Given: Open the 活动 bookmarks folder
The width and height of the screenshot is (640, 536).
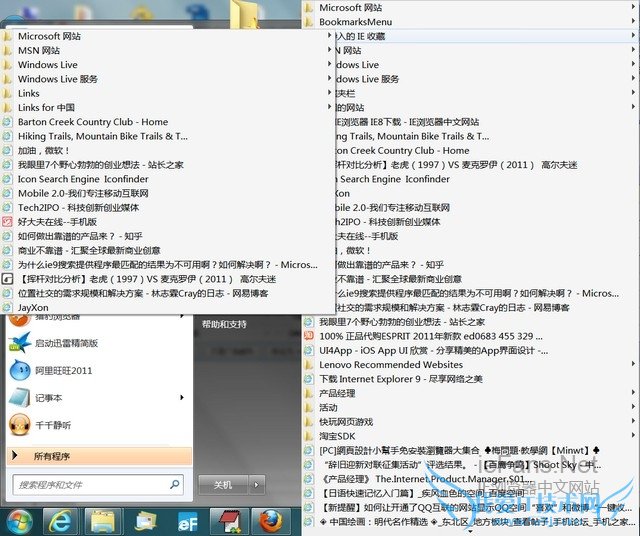Looking at the screenshot, I should 471,407.
